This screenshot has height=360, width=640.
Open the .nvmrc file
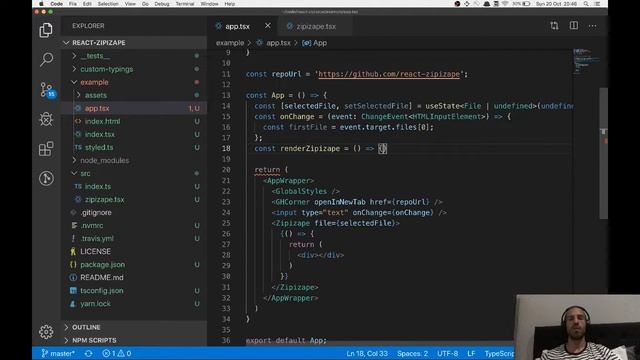[134, 225]
